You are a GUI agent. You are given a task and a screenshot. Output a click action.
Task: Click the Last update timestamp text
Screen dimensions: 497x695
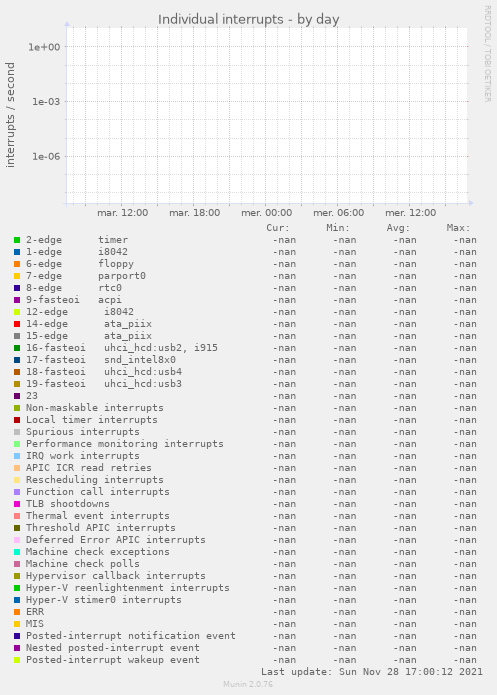point(372,672)
